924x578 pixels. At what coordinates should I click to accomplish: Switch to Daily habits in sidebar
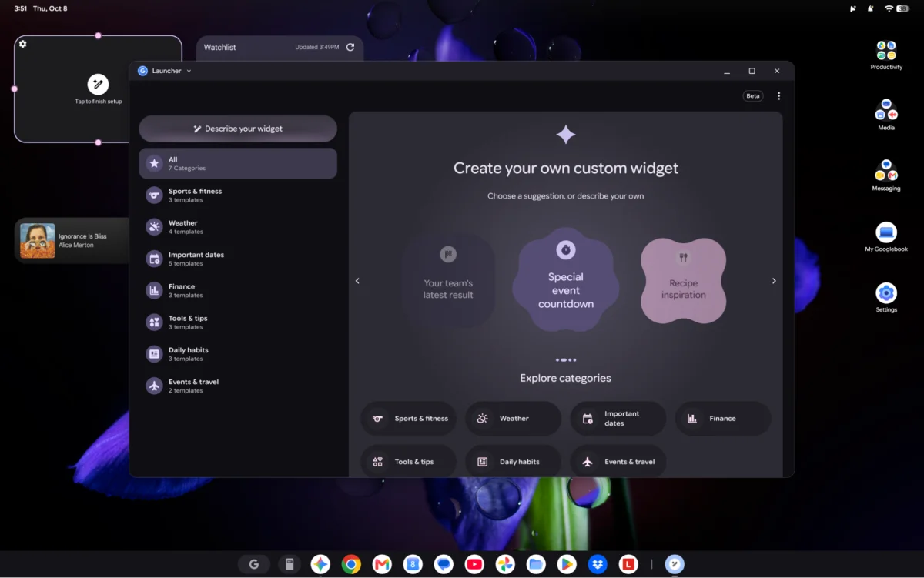click(x=238, y=354)
